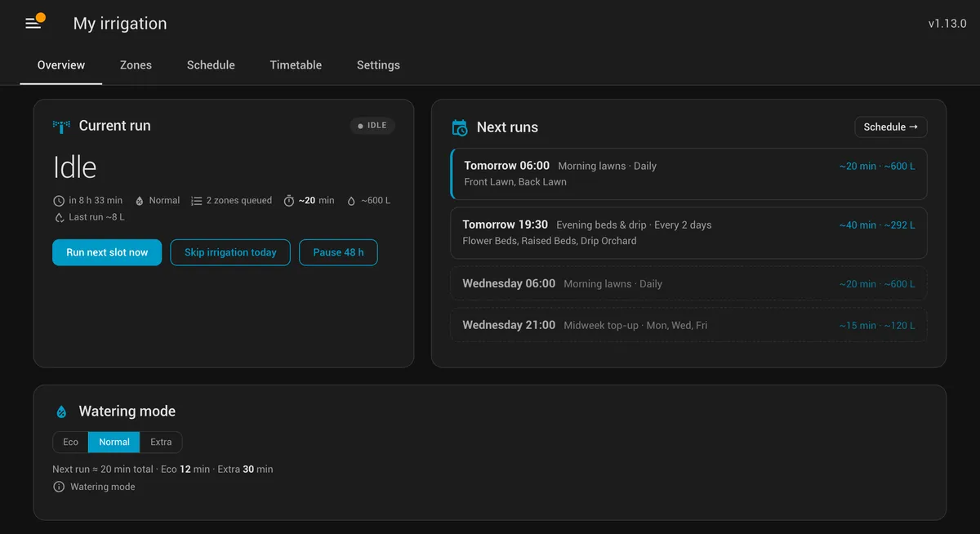Click the calendar clock icon beside Next runs
Screen dimensions: 980x534
click(x=460, y=127)
